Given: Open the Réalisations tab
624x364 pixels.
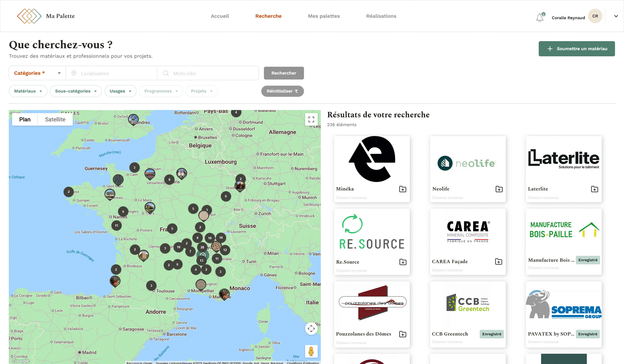Looking at the screenshot, I should pyautogui.click(x=381, y=16).
